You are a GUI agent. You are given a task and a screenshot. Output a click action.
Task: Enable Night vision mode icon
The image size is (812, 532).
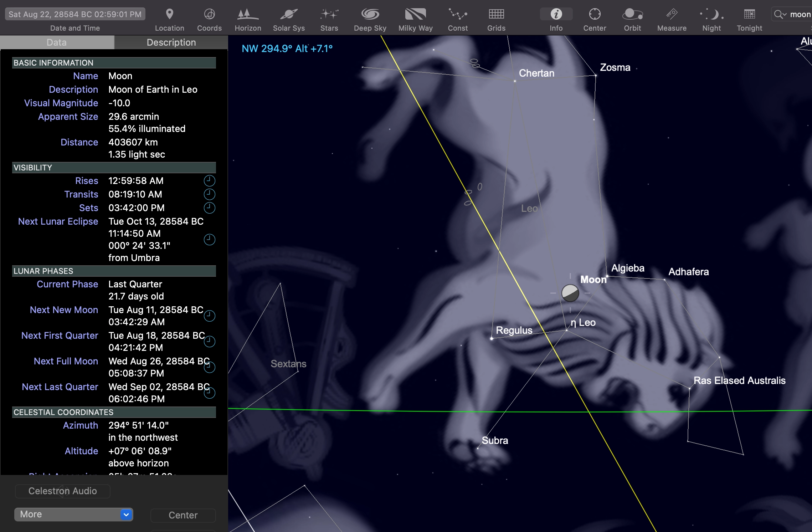[x=711, y=15]
